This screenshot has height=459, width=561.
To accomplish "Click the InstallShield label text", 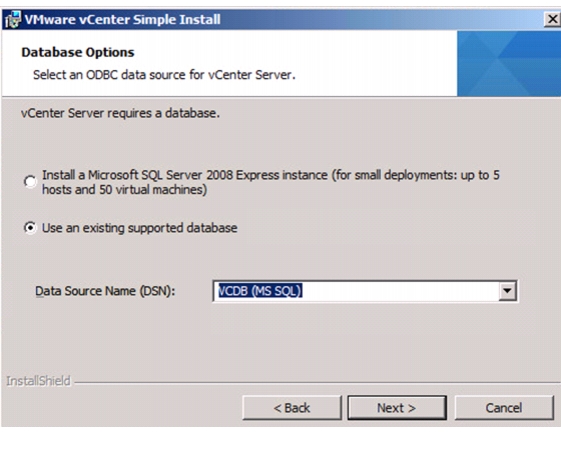I will click(x=38, y=381).
